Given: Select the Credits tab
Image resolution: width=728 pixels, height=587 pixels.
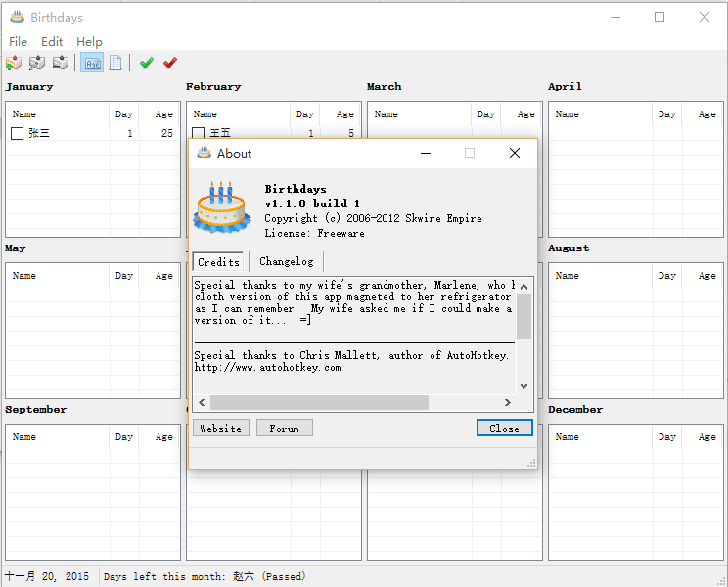Looking at the screenshot, I should click(x=218, y=262).
